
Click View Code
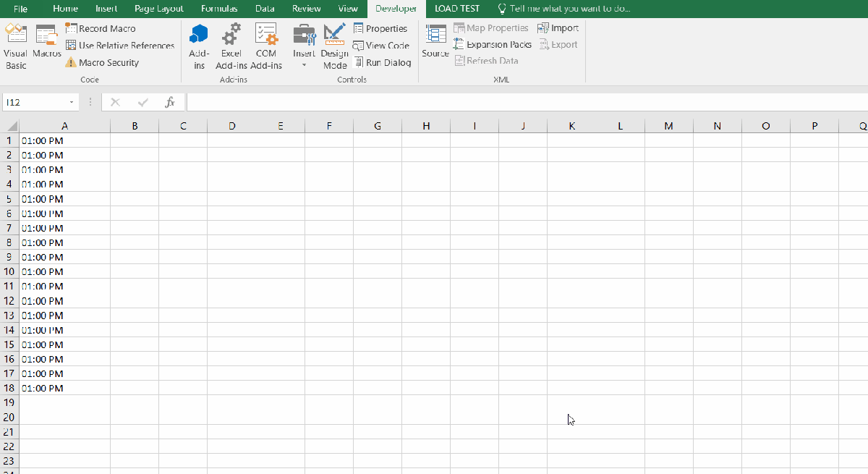click(381, 46)
